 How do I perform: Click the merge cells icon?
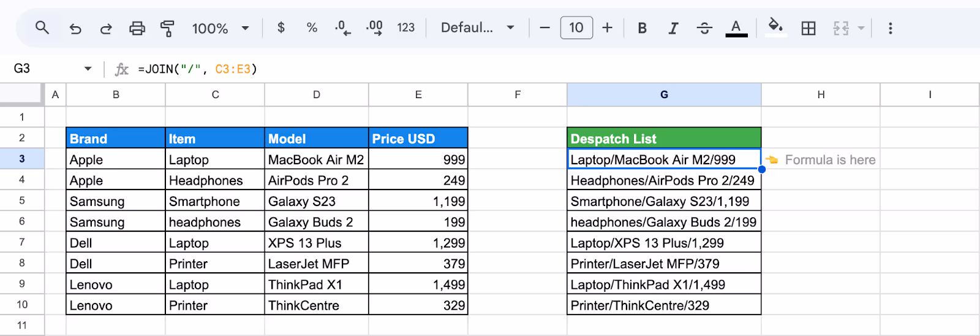click(841, 28)
